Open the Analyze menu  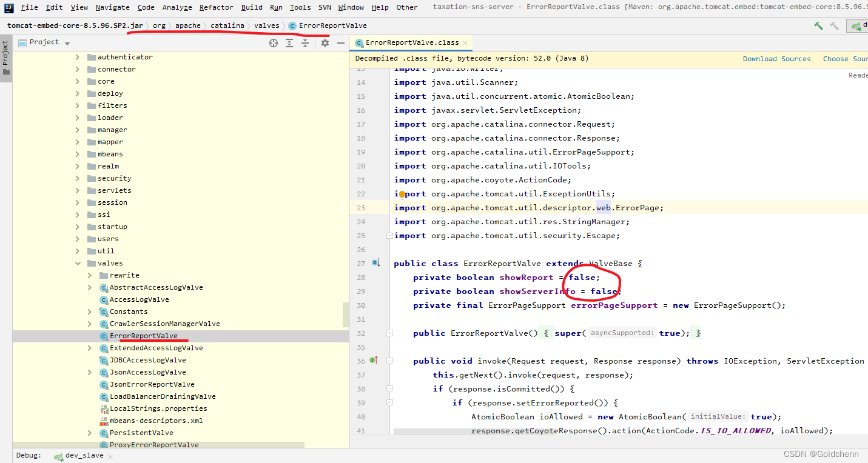click(x=177, y=7)
